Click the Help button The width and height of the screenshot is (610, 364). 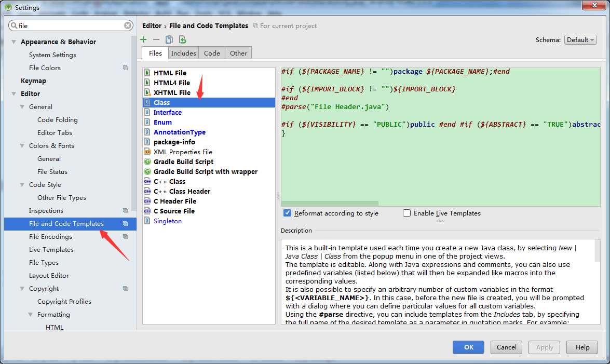pos(582,347)
